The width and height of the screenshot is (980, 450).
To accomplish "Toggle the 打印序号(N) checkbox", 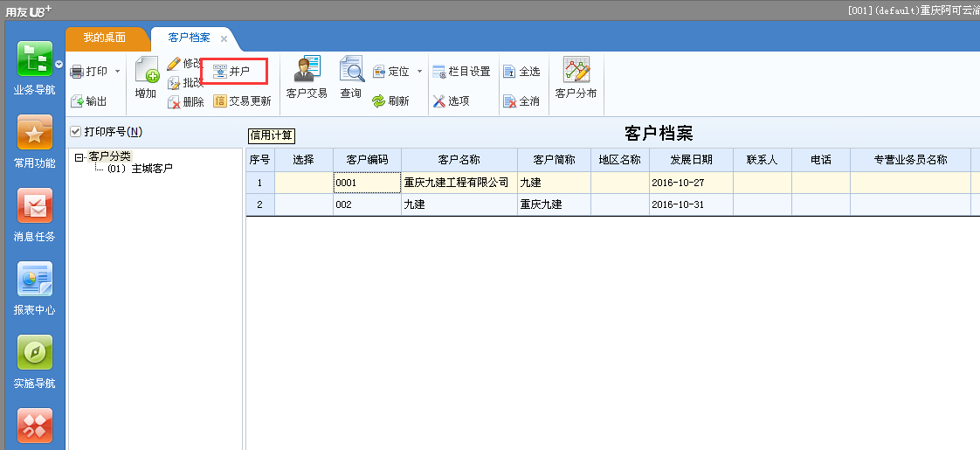I will 76,131.
